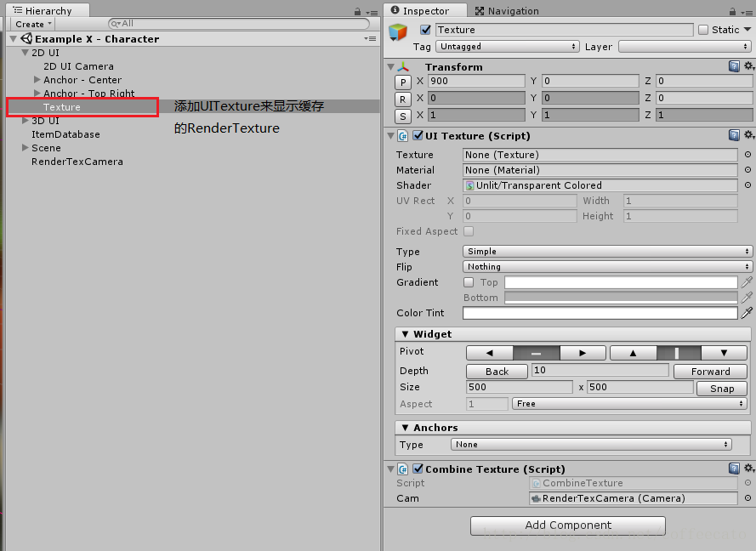Open UI Texture script help icon
Screen dimensions: 756x551
[x=734, y=135]
